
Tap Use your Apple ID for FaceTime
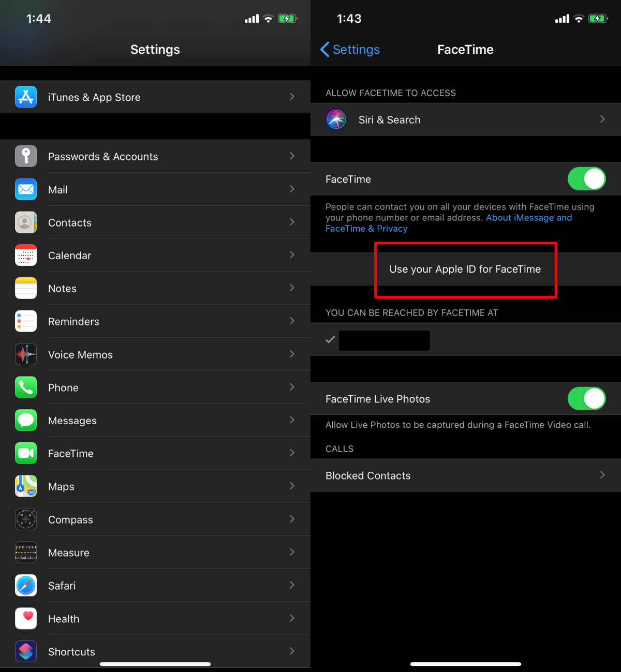click(x=465, y=269)
